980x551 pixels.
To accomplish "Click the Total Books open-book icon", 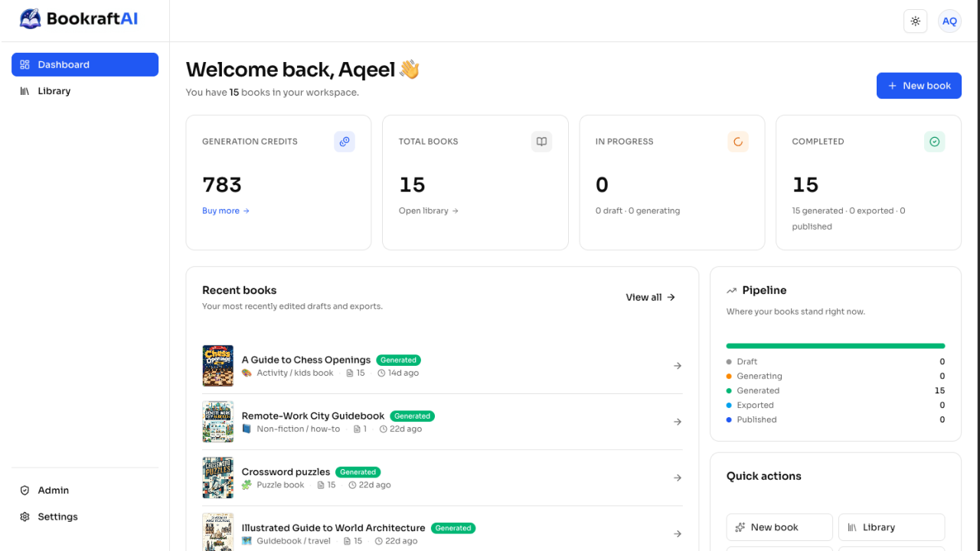I will [x=541, y=142].
